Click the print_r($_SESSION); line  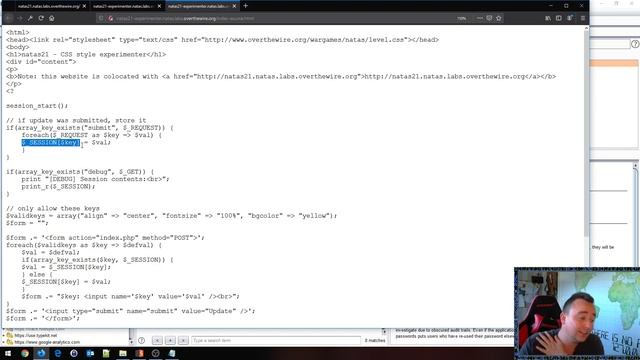click(58, 187)
